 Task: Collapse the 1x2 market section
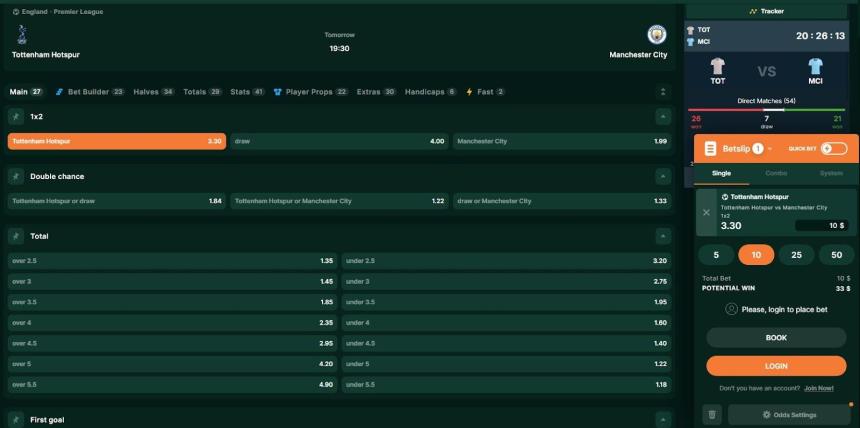[x=663, y=116]
